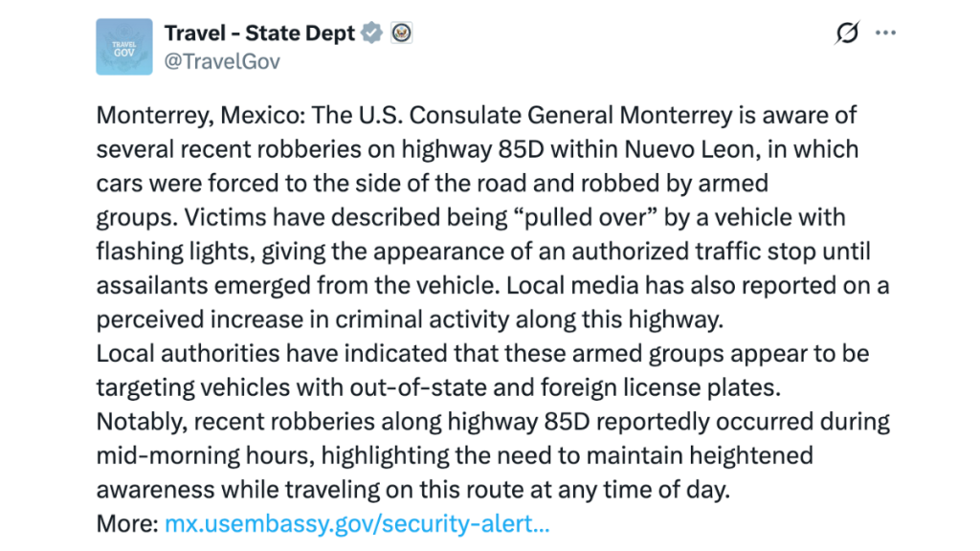Select the gray verification badge next to name
This screenshot has height=551, width=980.
tap(370, 32)
